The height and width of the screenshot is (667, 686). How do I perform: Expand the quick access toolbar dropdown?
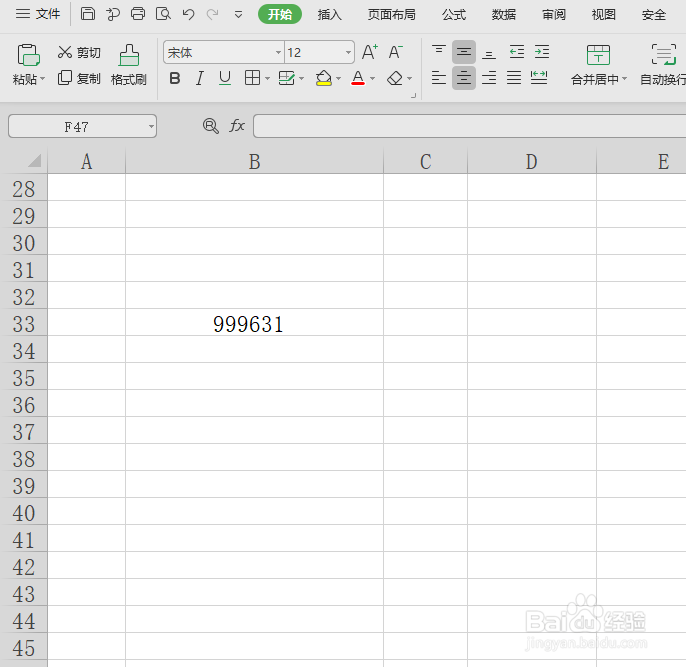(x=238, y=15)
